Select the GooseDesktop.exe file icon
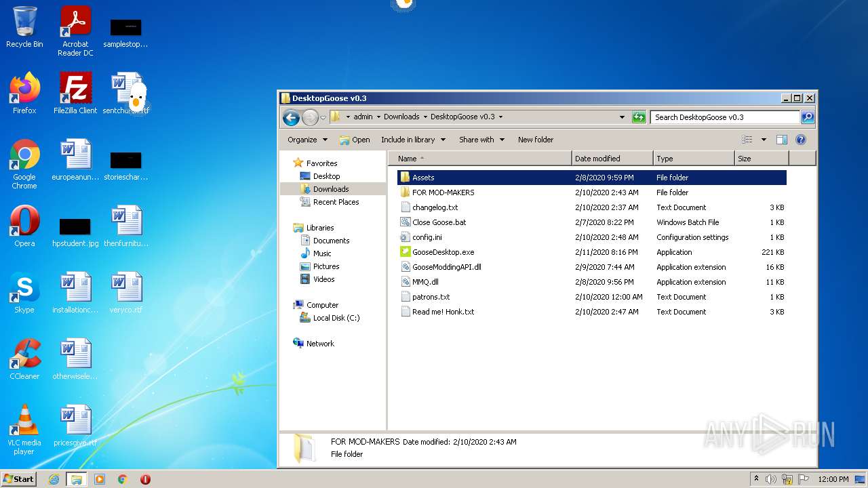Screen dimensions: 868x488 pos(406,252)
